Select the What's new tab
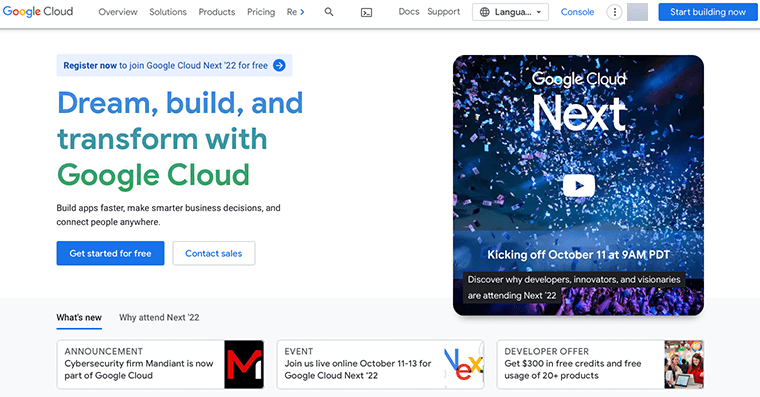Viewport: 760px width, 397px height. 79,318
